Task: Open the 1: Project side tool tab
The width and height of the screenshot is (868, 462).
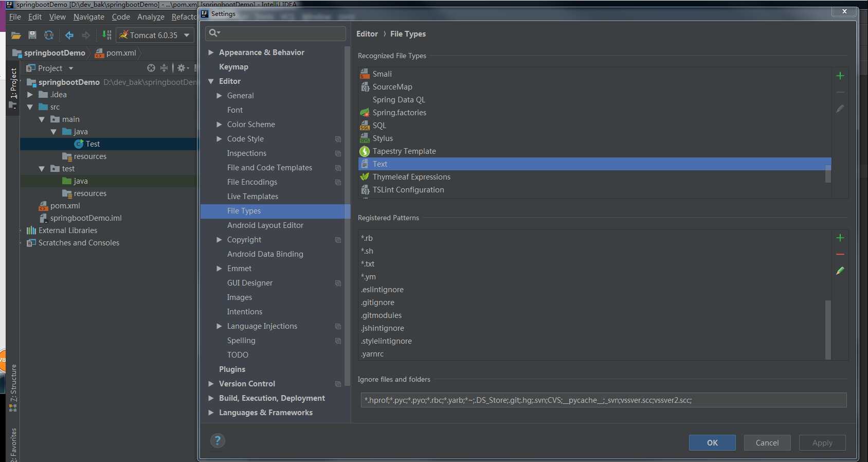Action: (13, 88)
